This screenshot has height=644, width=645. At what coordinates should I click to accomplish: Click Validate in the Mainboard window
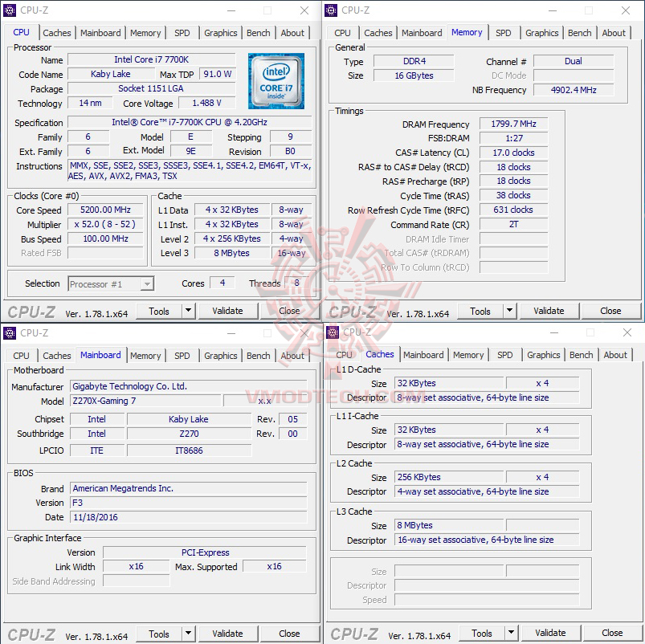pyautogui.click(x=229, y=634)
